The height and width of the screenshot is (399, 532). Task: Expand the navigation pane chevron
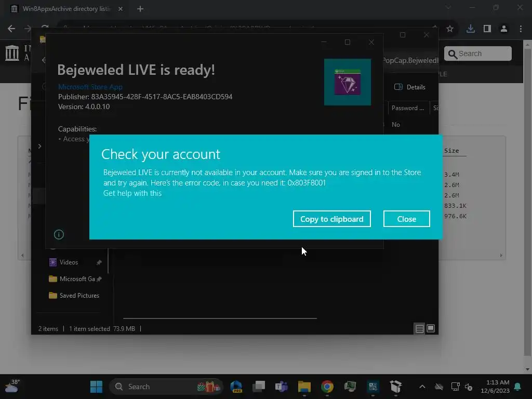[x=39, y=146]
